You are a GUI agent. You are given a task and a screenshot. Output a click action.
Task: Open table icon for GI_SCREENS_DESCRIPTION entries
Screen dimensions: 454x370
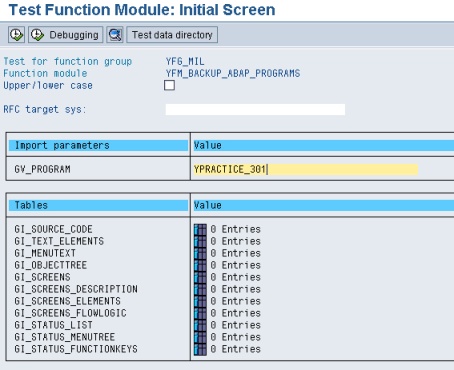pos(200,289)
